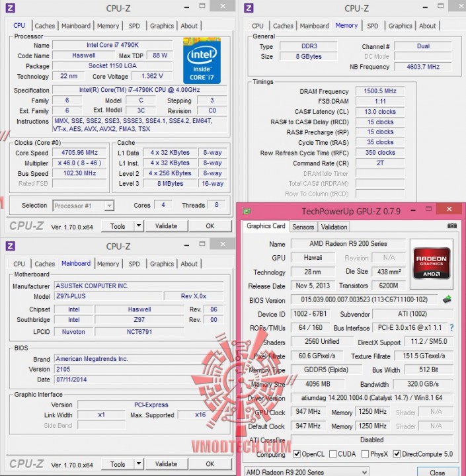The height and width of the screenshot is (476, 466).
Task: Click the CPU-Z Z icon of top-left window
Action: click(10, 8)
